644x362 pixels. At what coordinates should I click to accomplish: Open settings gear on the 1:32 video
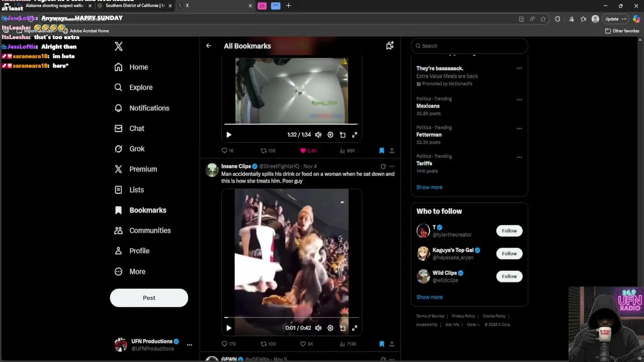click(x=331, y=135)
